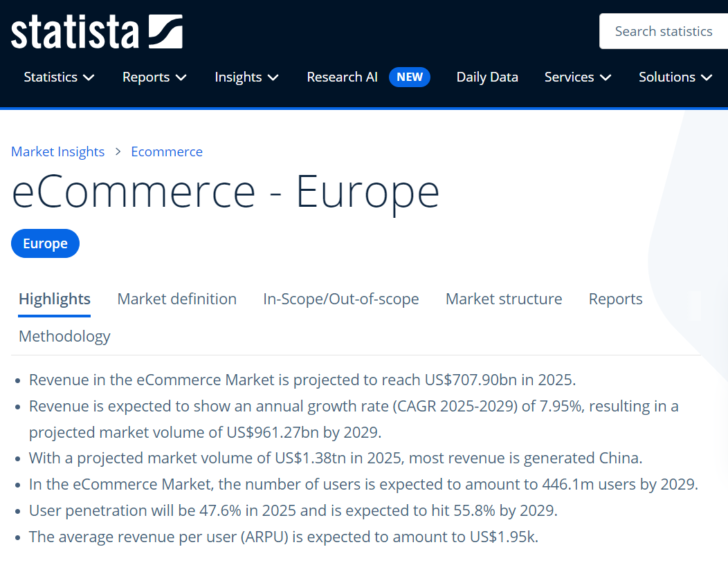Image resolution: width=728 pixels, height=565 pixels.
Task: Click the bullet mentioning CAGR 2025-2029
Action: click(x=354, y=419)
